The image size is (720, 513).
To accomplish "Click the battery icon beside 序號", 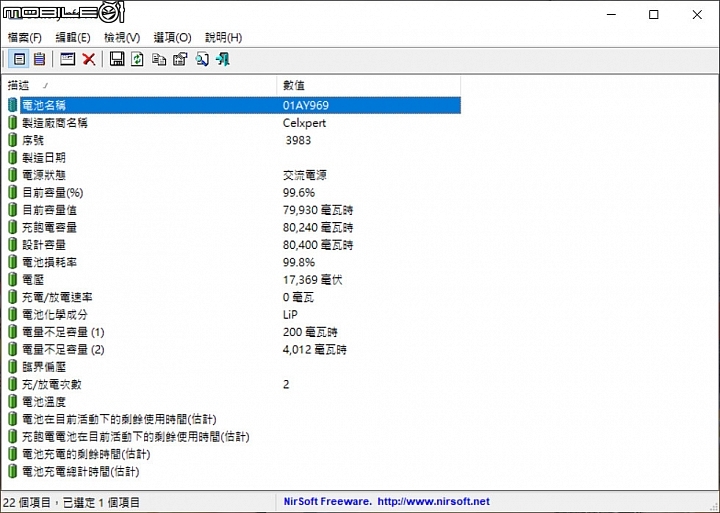I will (x=12, y=140).
